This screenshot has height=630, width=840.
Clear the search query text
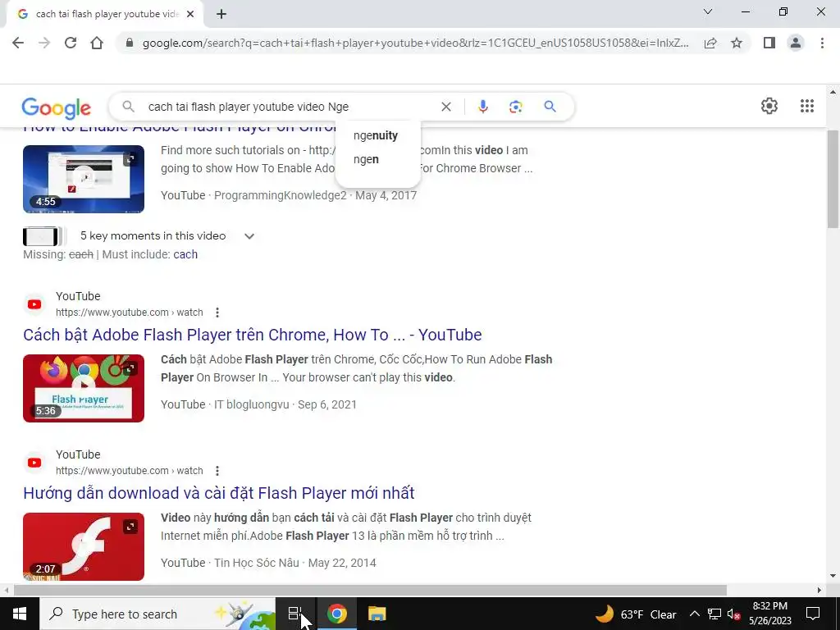pos(445,107)
